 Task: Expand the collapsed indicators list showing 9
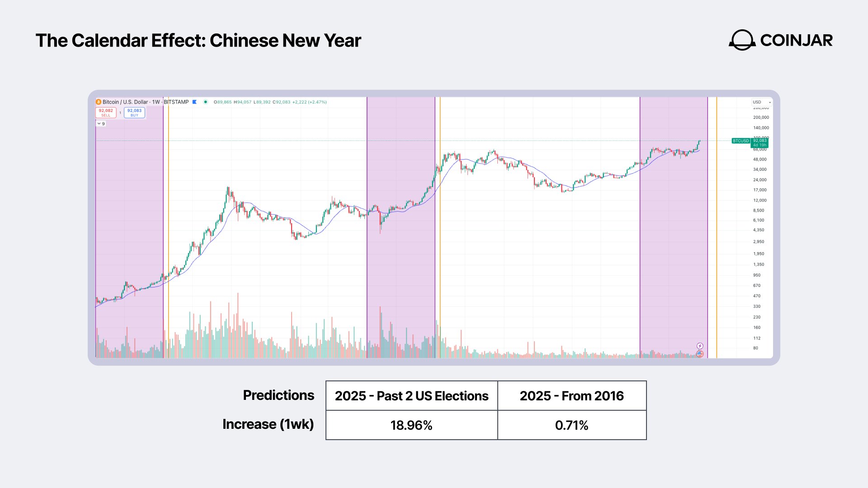(101, 124)
